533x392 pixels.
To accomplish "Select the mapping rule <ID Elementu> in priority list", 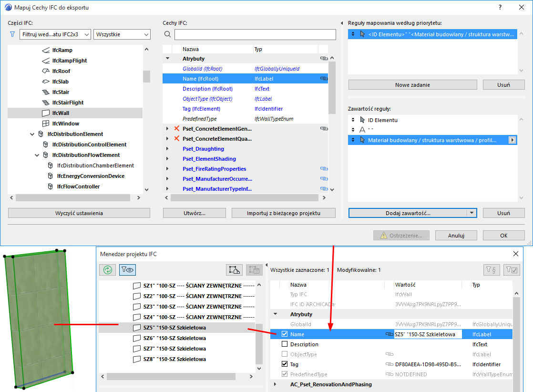I will (432, 34).
